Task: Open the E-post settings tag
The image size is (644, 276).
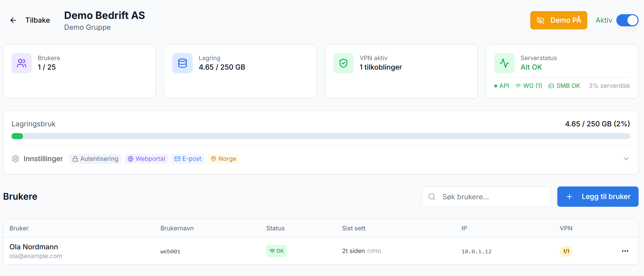Action: pos(188,159)
